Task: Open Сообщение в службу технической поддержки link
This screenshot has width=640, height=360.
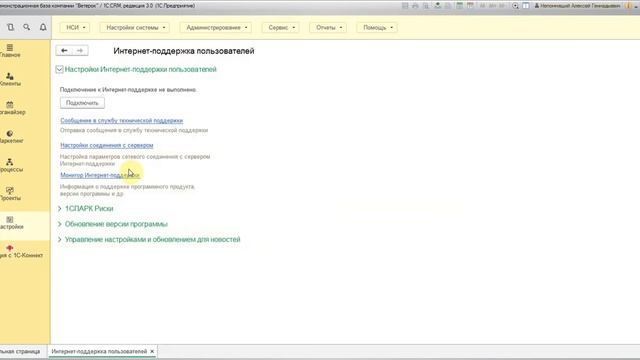Action: [122, 120]
